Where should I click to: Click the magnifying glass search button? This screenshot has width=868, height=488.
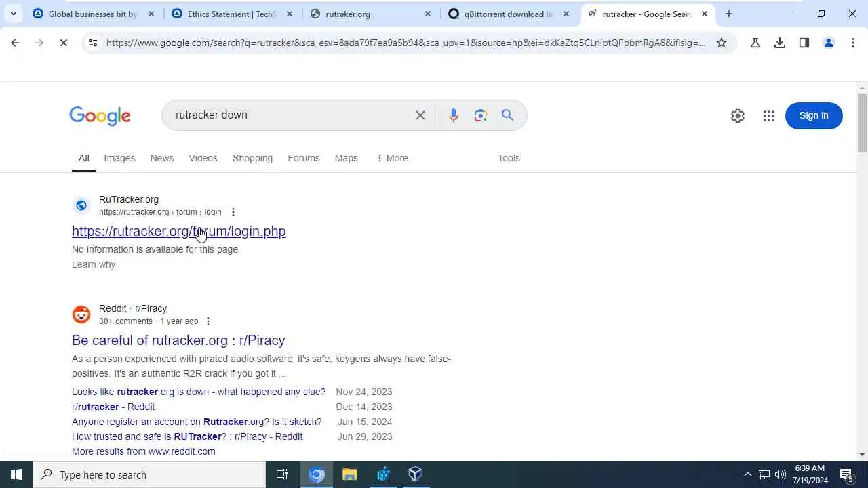tap(507, 115)
